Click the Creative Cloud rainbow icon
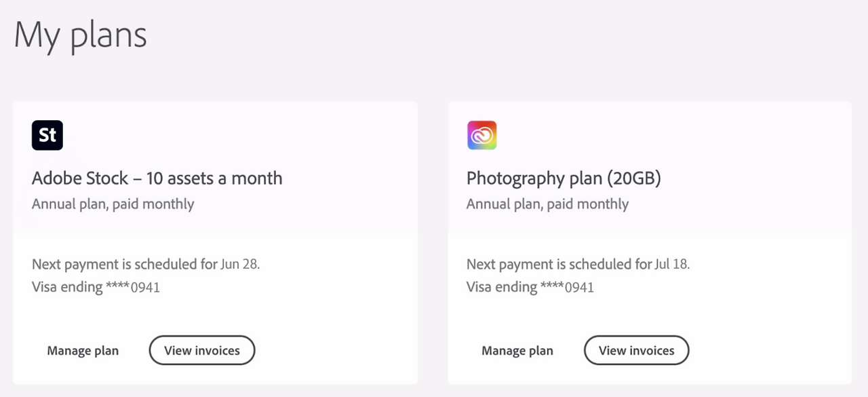 [482, 135]
